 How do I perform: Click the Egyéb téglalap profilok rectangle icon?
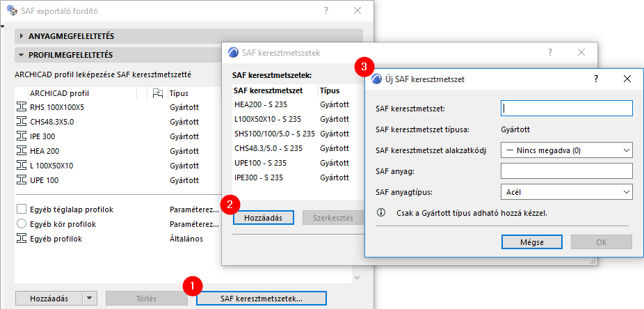pos(20,209)
